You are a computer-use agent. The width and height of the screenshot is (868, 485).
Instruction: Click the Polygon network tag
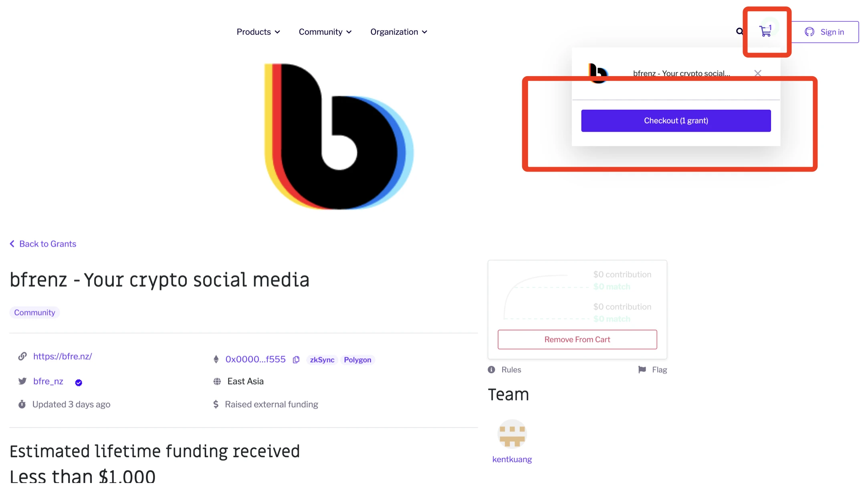coord(358,360)
